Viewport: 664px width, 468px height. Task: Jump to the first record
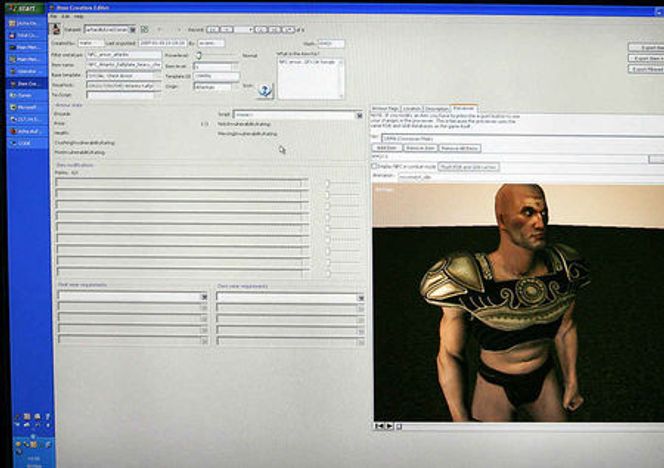[x=213, y=30]
